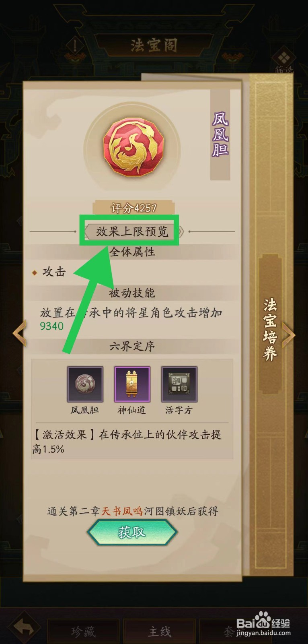
Task: Go to previous treasure with left arrow
Action: click(x=19, y=334)
